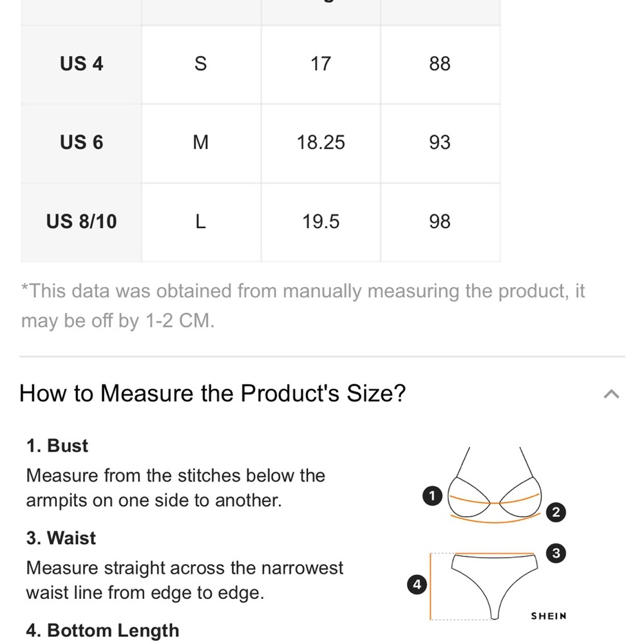Click the 98 measurement cell
This screenshot has height=644, width=644.
pos(440,222)
